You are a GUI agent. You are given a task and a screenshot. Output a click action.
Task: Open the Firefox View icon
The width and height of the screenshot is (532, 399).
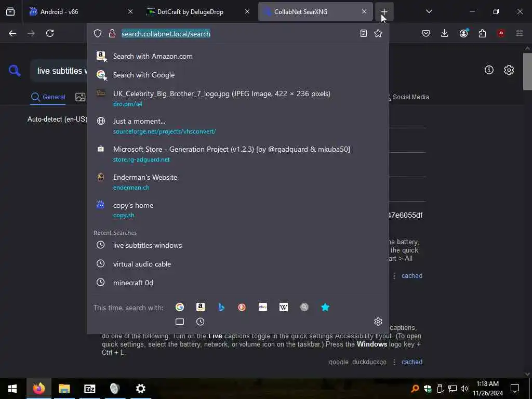tap(10, 11)
